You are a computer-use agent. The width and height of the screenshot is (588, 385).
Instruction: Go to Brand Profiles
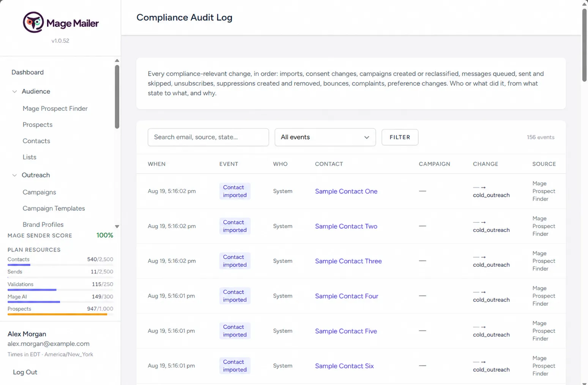(43, 225)
